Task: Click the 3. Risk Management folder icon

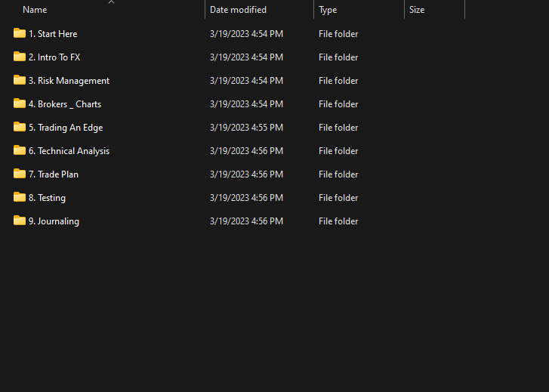Action: pyautogui.click(x=20, y=80)
